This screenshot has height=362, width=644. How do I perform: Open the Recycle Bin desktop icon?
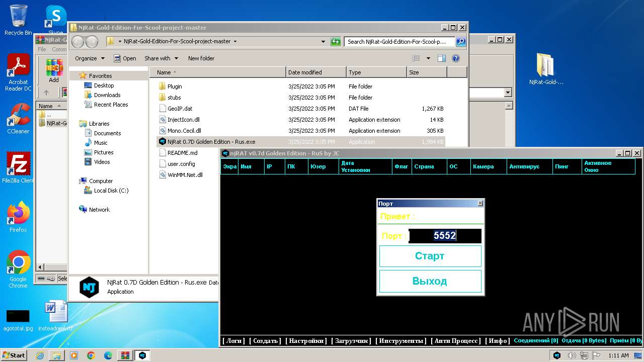[18, 20]
